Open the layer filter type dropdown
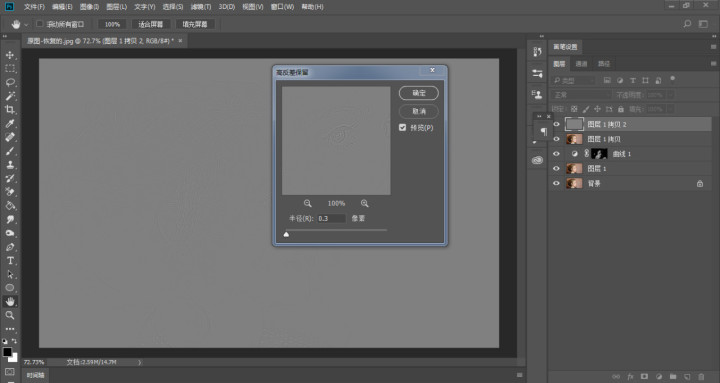 click(x=574, y=80)
